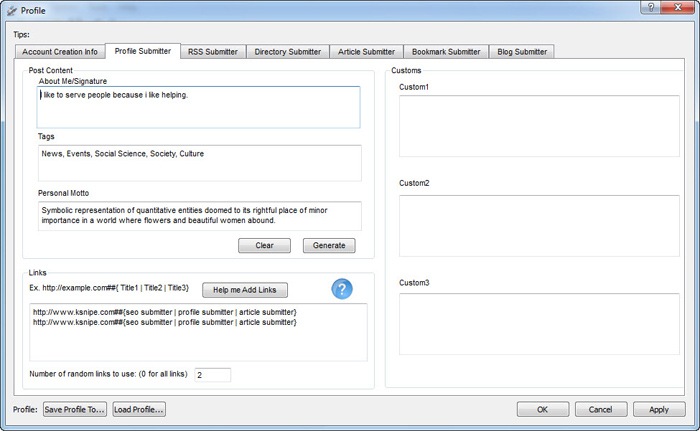Click the Apply button
Image resolution: width=700 pixels, height=431 pixels.
(x=659, y=410)
